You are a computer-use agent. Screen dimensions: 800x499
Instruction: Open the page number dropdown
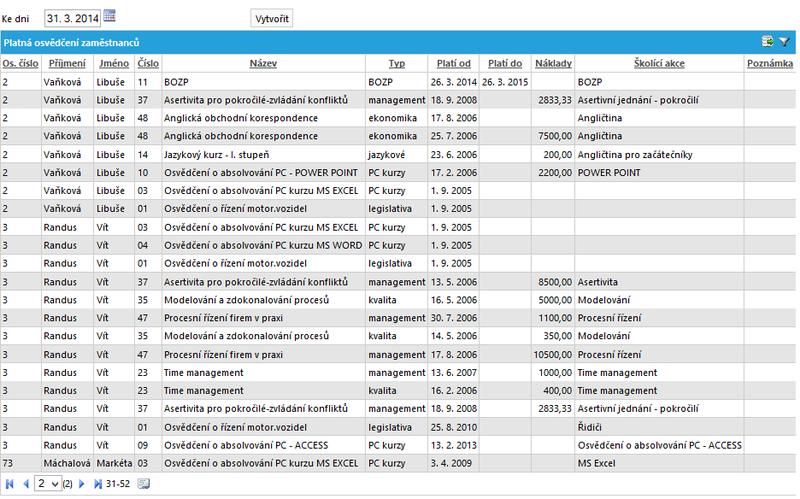48,484
